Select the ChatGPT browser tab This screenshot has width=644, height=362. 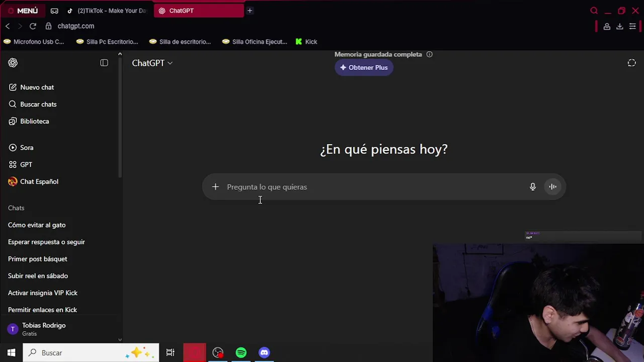[x=199, y=11]
